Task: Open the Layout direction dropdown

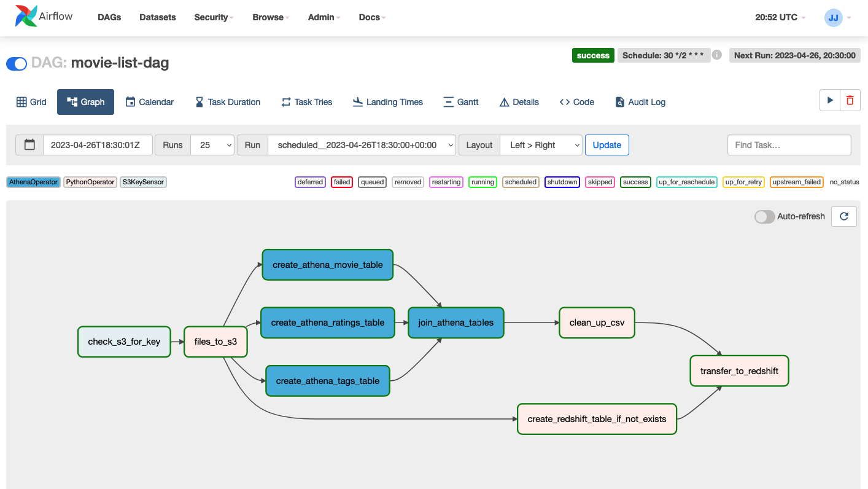Action: click(541, 145)
